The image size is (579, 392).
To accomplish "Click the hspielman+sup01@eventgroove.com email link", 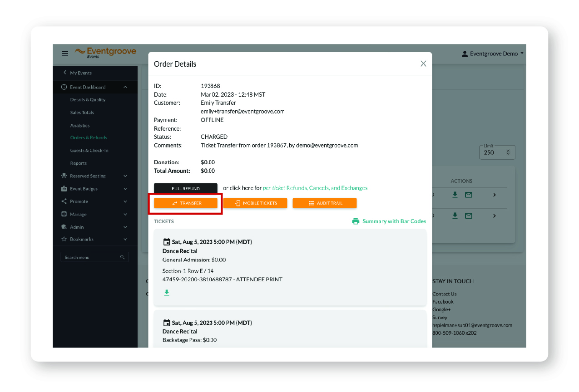I will (x=472, y=325).
